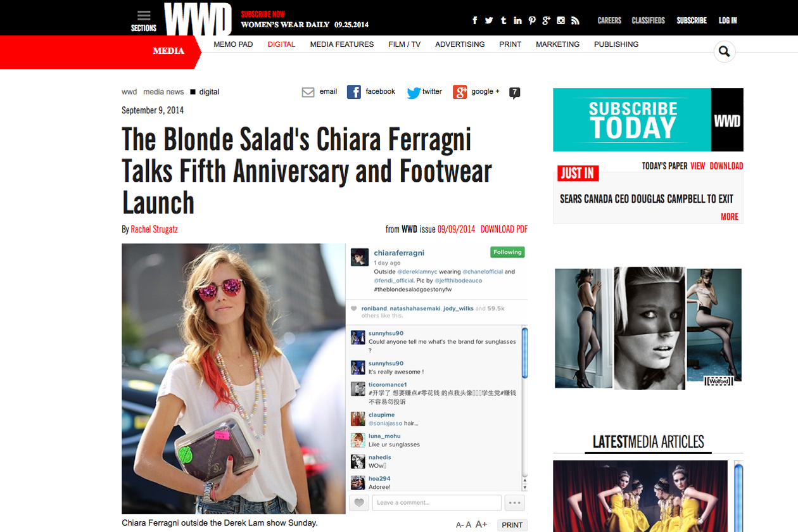Image resolution: width=798 pixels, height=532 pixels.
Task: Click the heart like icon under comments
Action: point(359,503)
